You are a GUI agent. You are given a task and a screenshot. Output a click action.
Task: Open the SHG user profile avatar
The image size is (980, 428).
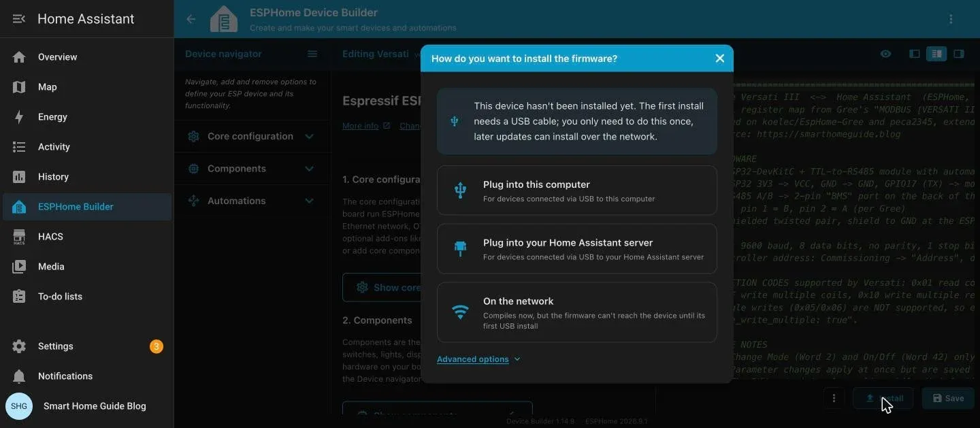click(19, 406)
